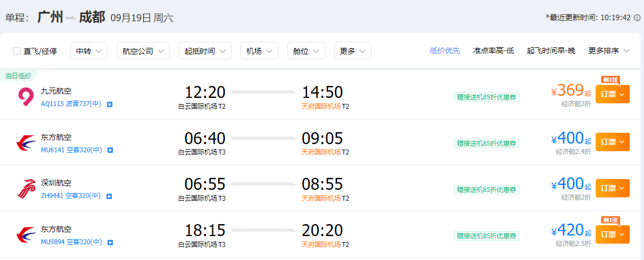The width and height of the screenshot is (644, 260).
Task: Click the play icon beside MU9894 空客320
Action: tap(110, 243)
